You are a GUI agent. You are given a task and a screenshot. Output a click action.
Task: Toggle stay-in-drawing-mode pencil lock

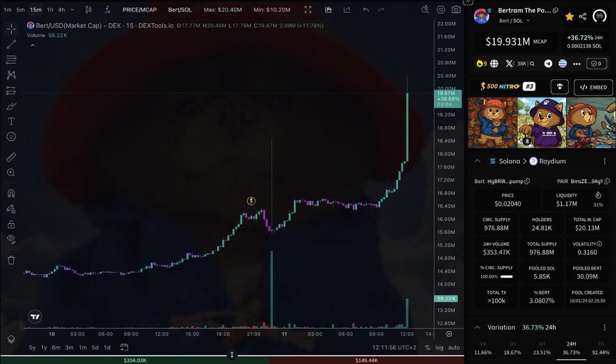coord(11,209)
